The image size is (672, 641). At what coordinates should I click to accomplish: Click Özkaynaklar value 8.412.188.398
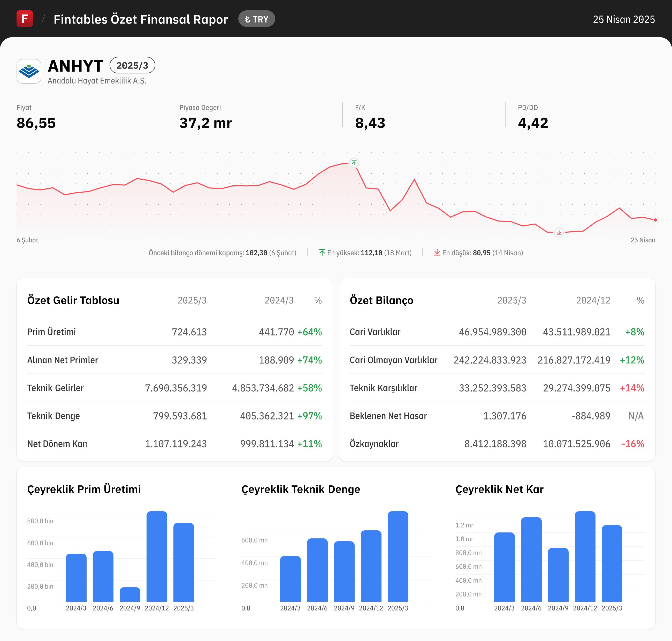pos(495,444)
